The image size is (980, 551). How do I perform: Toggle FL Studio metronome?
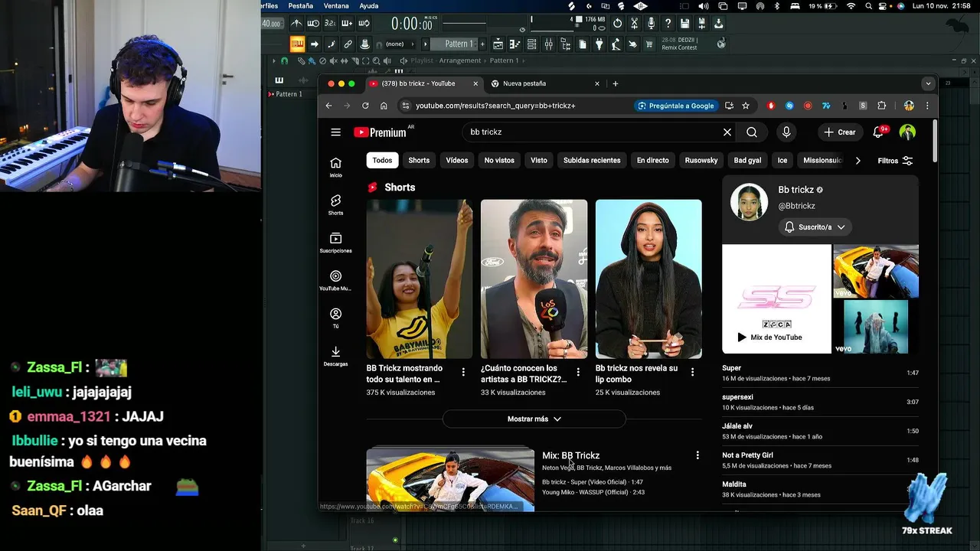coord(296,23)
